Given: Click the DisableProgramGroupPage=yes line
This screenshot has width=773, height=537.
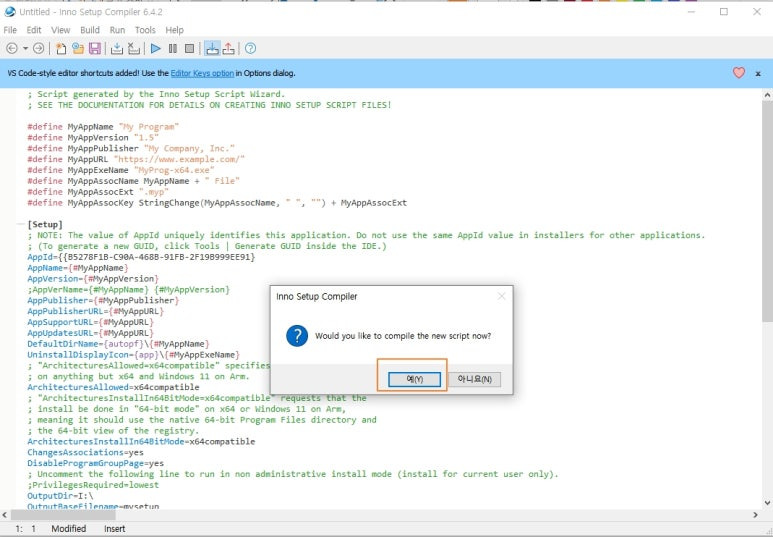Looking at the screenshot, I should click(96, 463).
